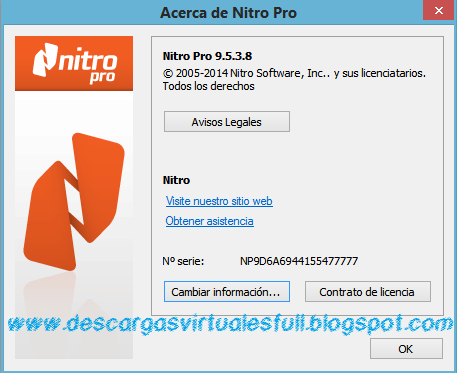Click the nitro pro logo banner
Viewport: 457px width, 373px height.
point(74,63)
